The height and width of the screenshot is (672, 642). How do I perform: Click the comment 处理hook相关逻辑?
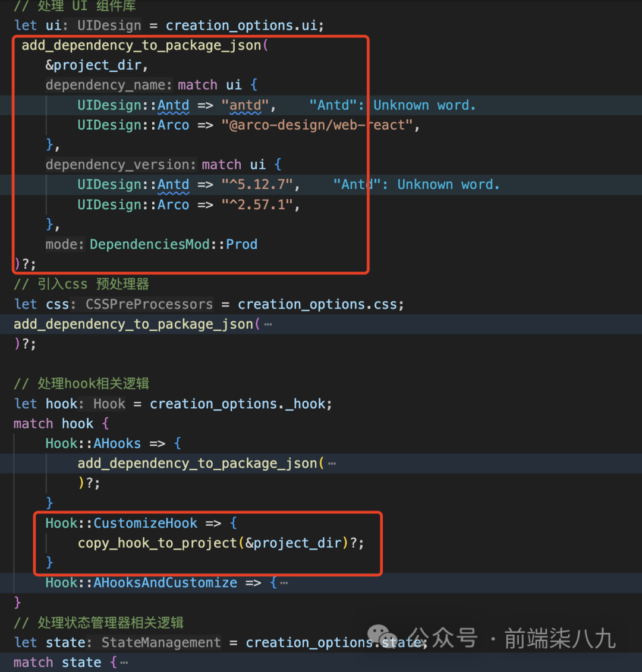coord(81,384)
